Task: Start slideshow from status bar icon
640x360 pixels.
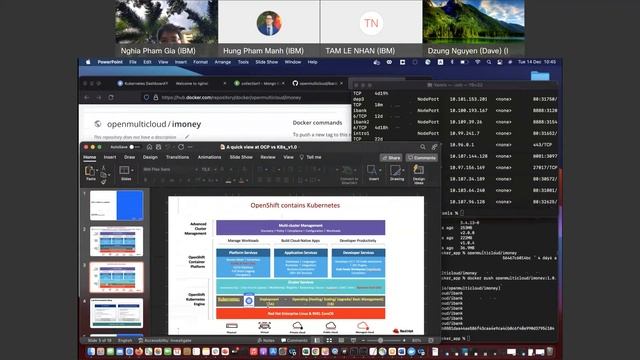Action: coord(353,340)
